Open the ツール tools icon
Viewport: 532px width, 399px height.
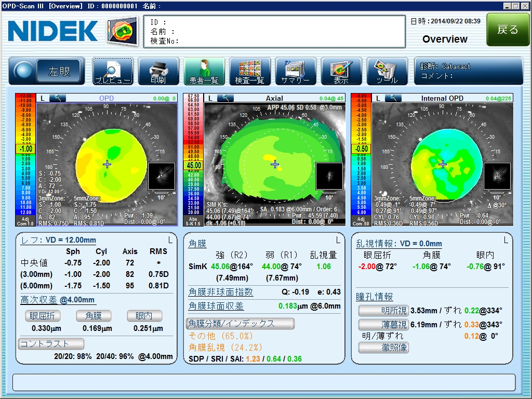(x=387, y=71)
